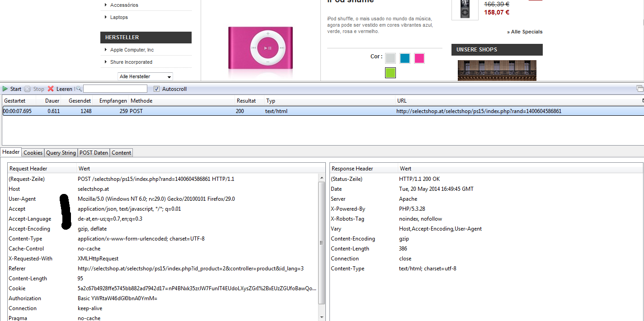The image size is (644, 321).
Task: Open the Laptops category link
Action: click(x=119, y=17)
